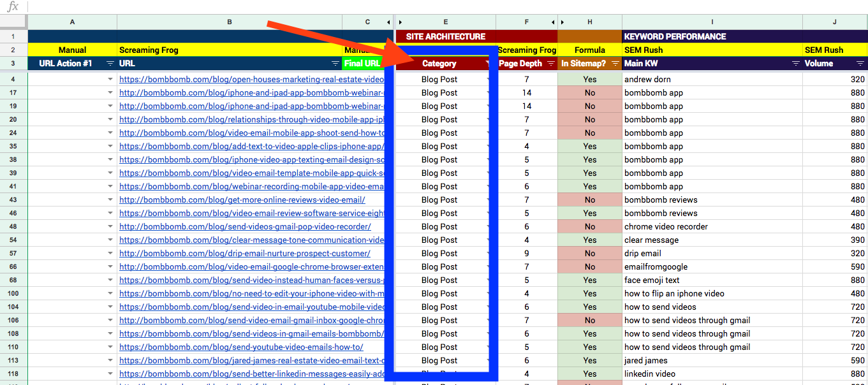Open the filter icon on the URL header

[x=335, y=64]
